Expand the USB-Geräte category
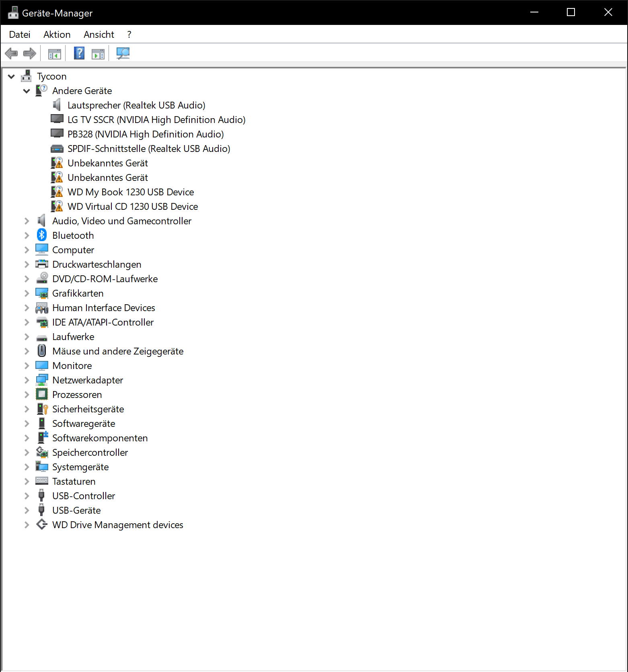 (27, 510)
